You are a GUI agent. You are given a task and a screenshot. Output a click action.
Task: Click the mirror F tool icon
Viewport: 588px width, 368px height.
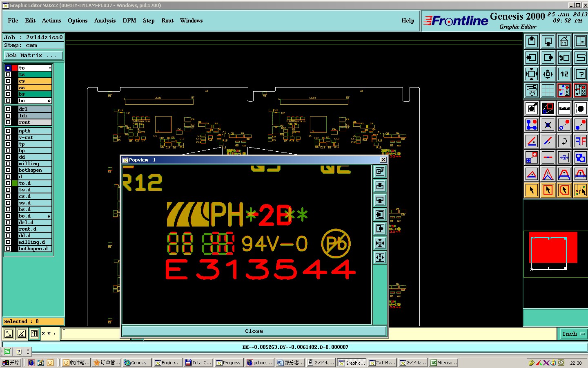[581, 141]
